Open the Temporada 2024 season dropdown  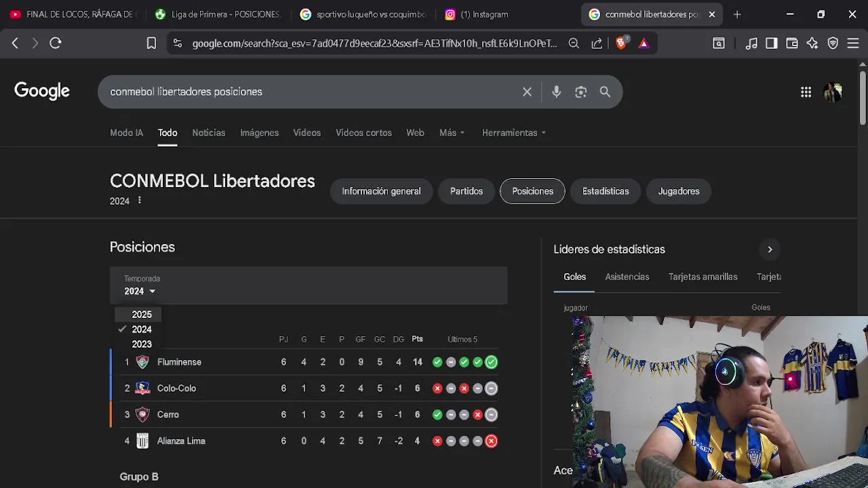(x=140, y=291)
